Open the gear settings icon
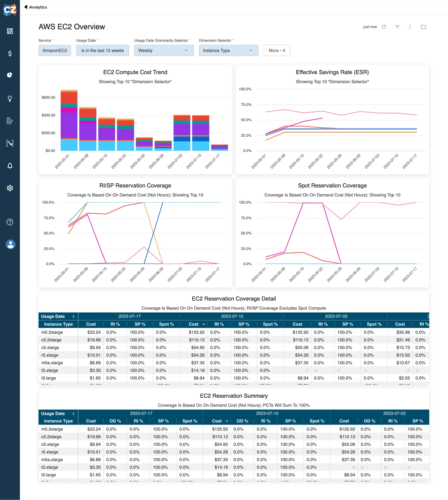The width and height of the screenshot is (448, 500). point(10,188)
